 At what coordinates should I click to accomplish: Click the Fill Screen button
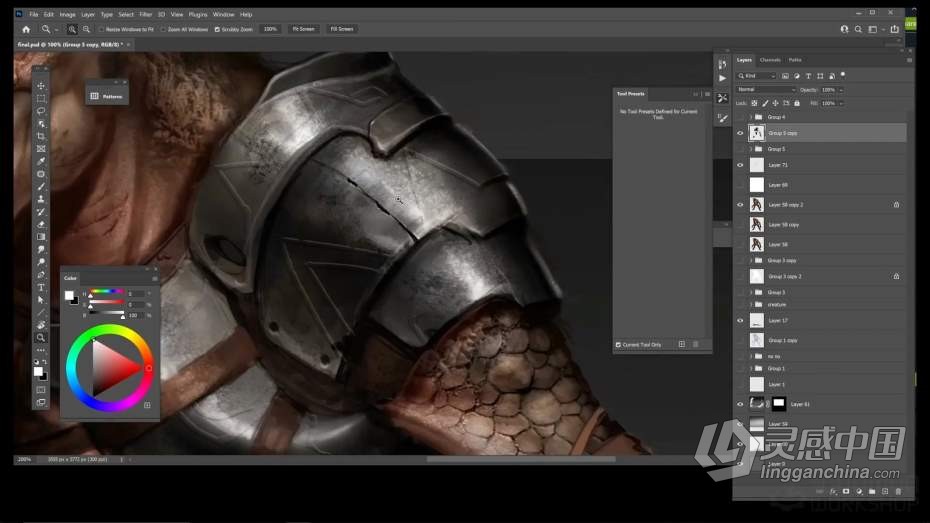coord(342,28)
